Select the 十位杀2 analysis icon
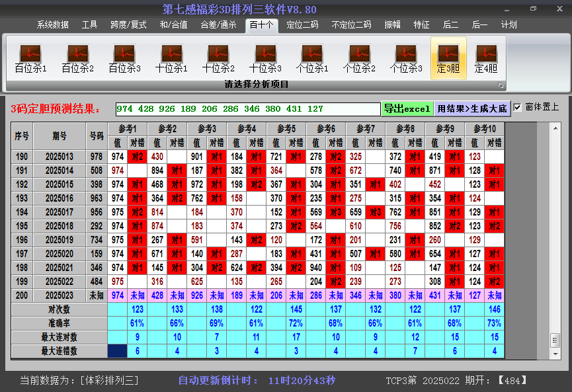This screenshot has height=392, width=572. tap(218, 58)
